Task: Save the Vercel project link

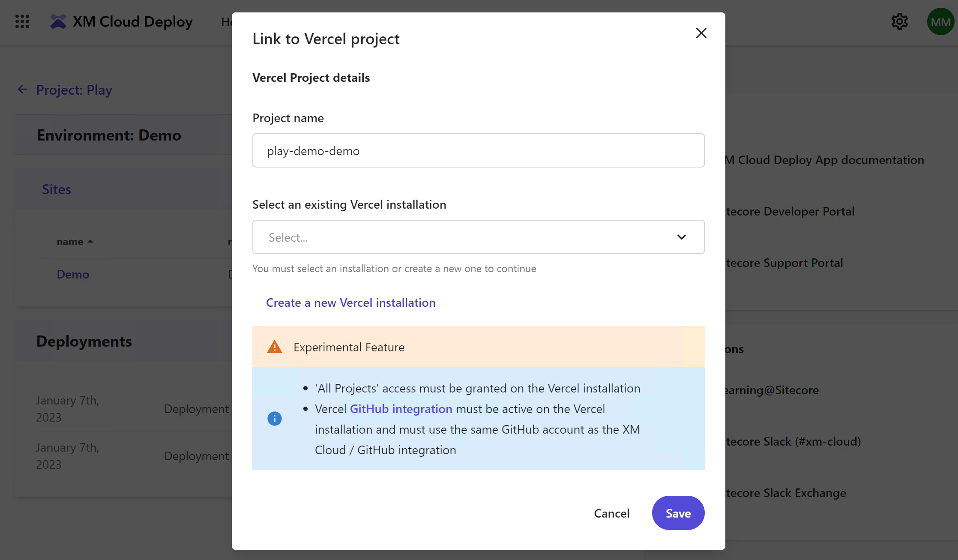Action: point(678,513)
